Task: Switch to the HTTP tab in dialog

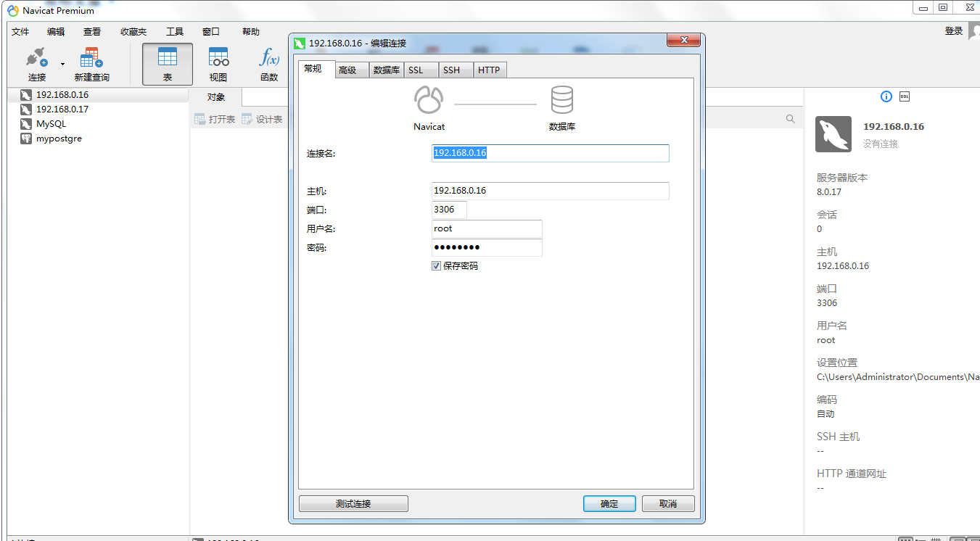Action: [x=489, y=70]
